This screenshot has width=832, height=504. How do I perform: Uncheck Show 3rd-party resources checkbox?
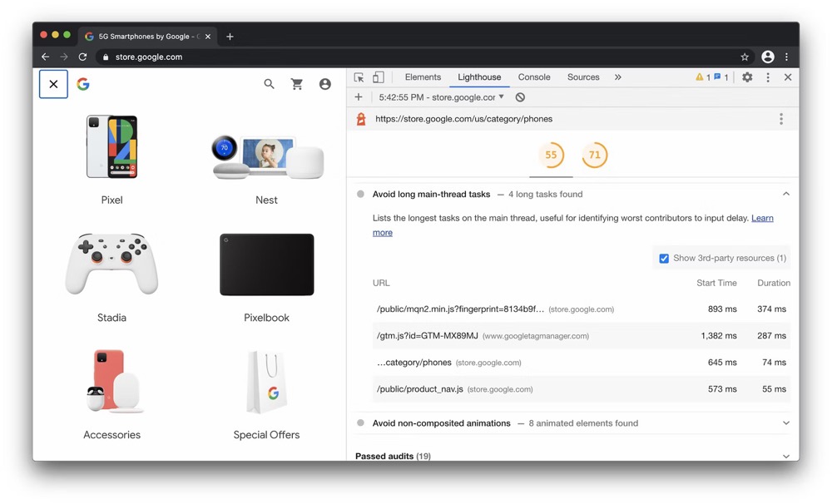tap(664, 259)
